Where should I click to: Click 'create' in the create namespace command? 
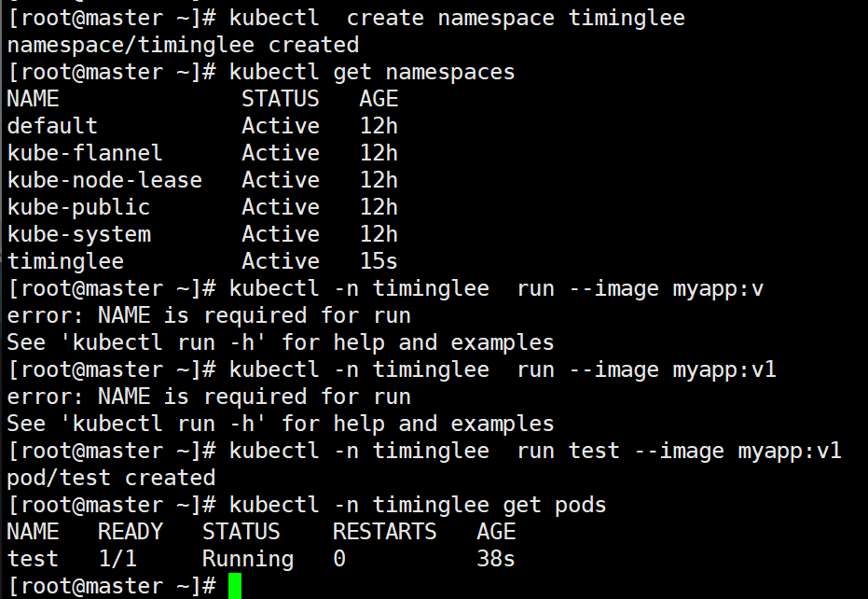click(385, 18)
